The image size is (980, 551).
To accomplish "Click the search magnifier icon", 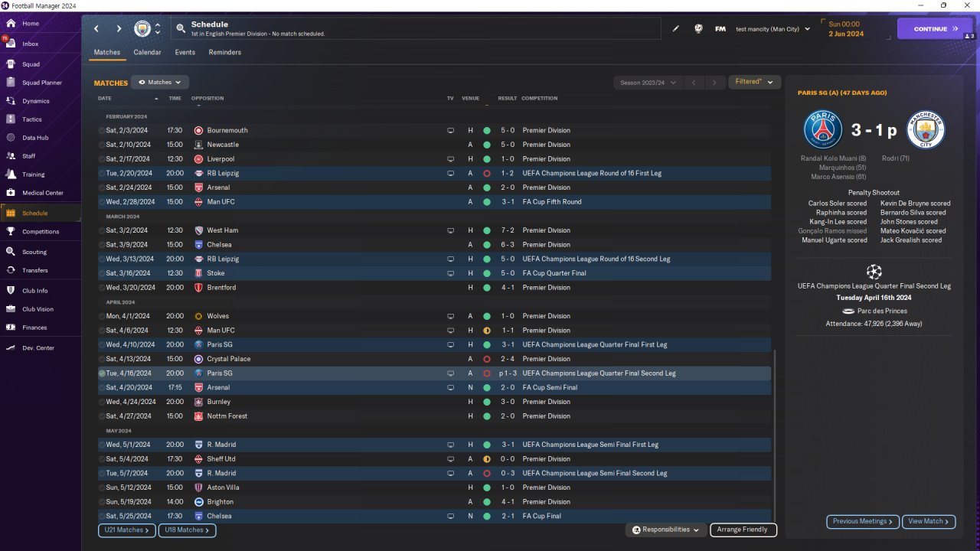I will [x=181, y=29].
